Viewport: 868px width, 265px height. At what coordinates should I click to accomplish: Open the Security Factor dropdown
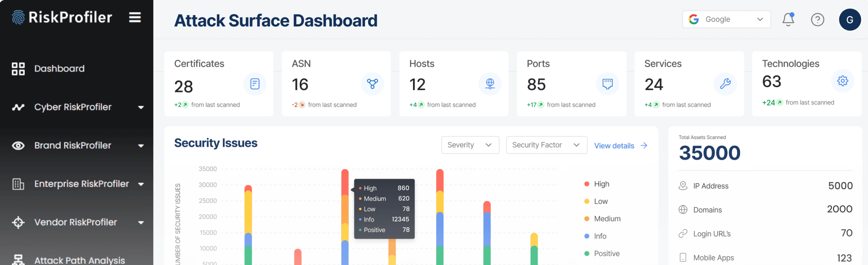pos(546,145)
